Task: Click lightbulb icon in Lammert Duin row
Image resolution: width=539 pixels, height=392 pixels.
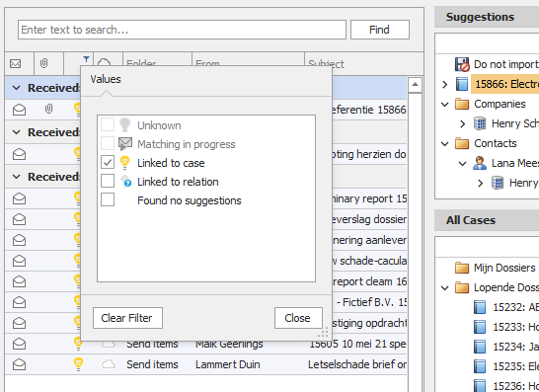Action: pos(78,364)
